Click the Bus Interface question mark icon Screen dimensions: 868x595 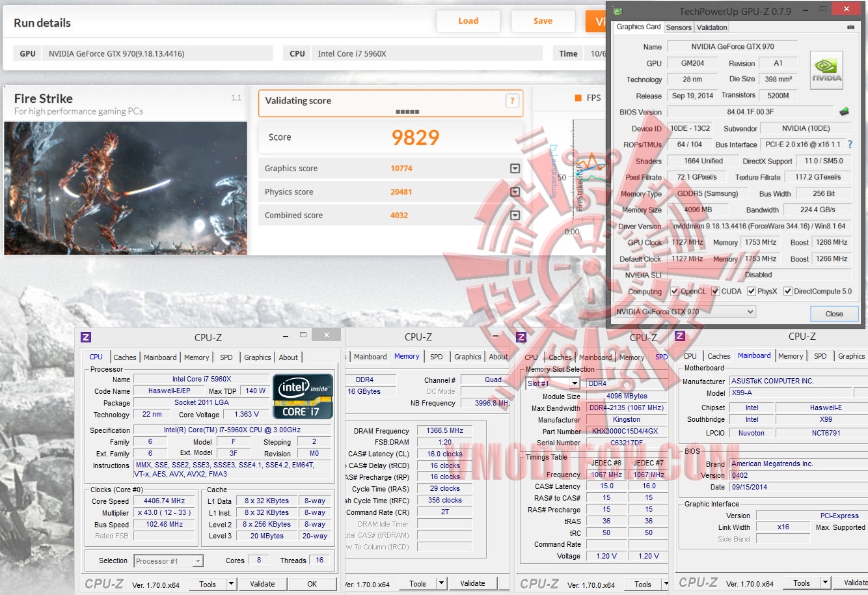pyautogui.click(x=850, y=145)
